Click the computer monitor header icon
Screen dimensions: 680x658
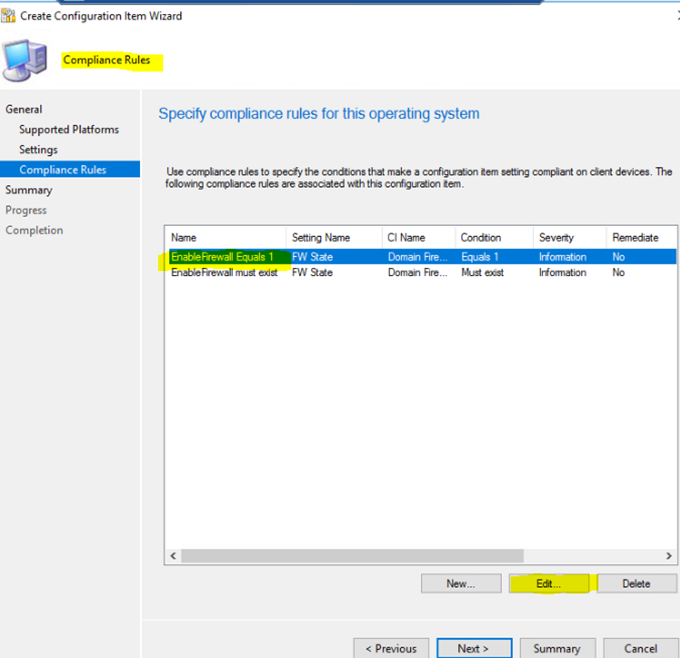(x=25, y=60)
